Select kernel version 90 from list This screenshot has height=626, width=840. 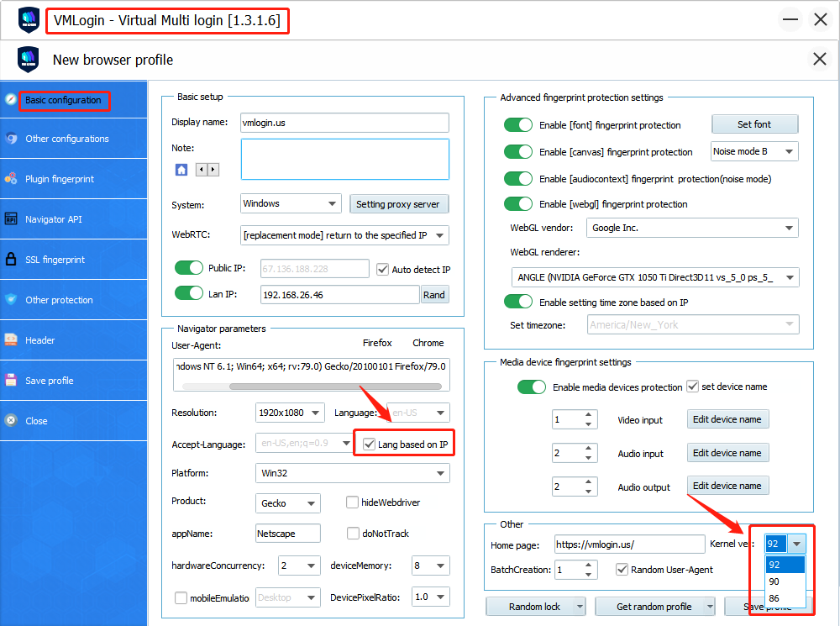pos(774,581)
